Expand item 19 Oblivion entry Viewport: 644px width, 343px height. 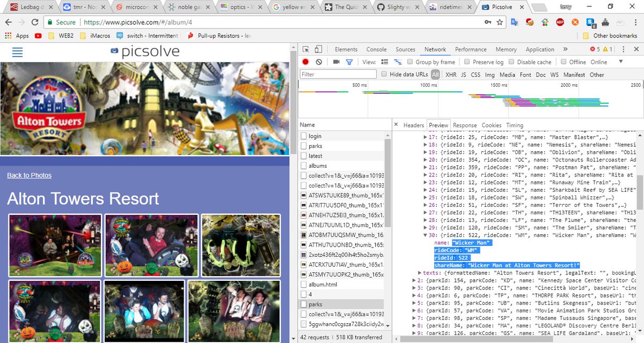(x=426, y=152)
